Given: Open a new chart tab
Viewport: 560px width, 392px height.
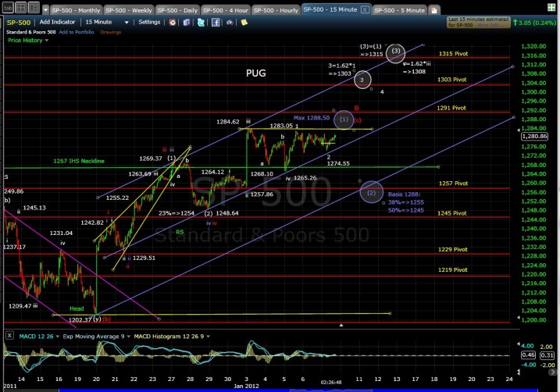Looking at the screenshot, I should point(434,10).
